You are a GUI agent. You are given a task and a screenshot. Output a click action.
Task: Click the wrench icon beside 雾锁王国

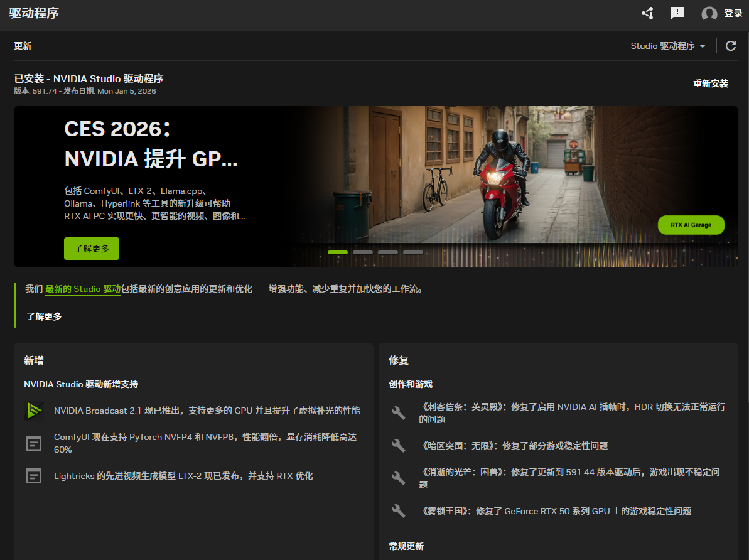[x=399, y=511]
